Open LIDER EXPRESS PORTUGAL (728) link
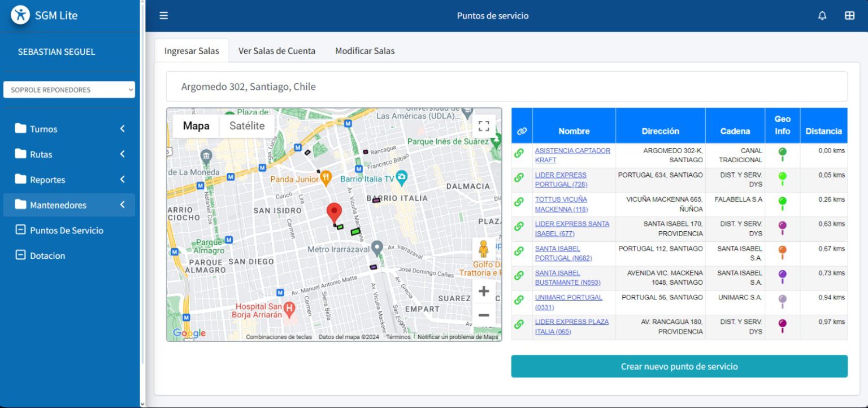The height and width of the screenshot is (408, 868). click(x=561, y=180)
